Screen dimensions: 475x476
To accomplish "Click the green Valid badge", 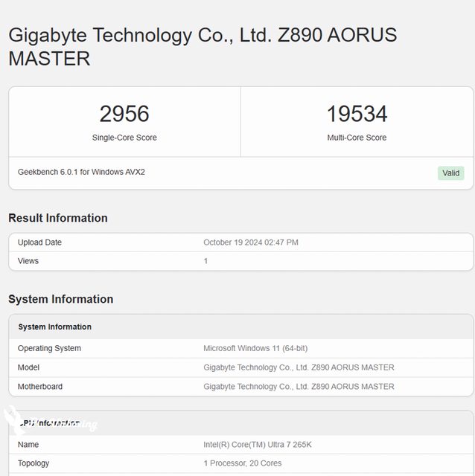I will [450, 173].
